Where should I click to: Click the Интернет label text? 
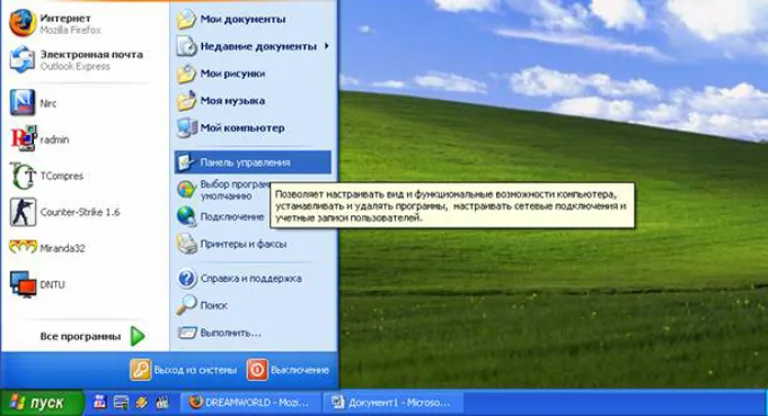[x=66, y=18]
